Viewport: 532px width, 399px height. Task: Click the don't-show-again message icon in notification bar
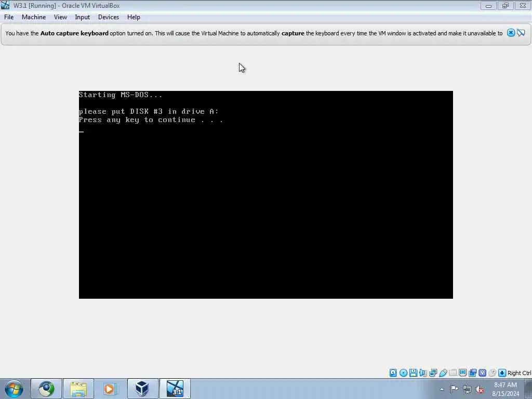click(521, 33)
